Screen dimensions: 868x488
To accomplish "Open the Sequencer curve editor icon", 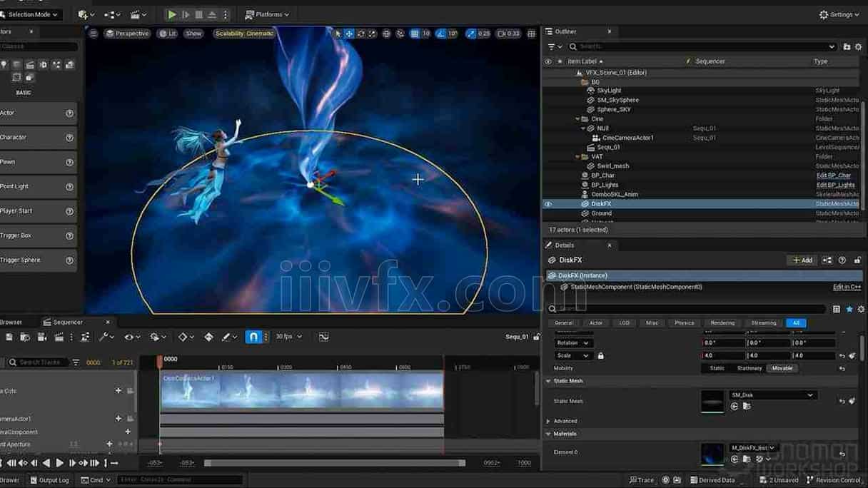I will pyautogui.click(x=324, y=337).
